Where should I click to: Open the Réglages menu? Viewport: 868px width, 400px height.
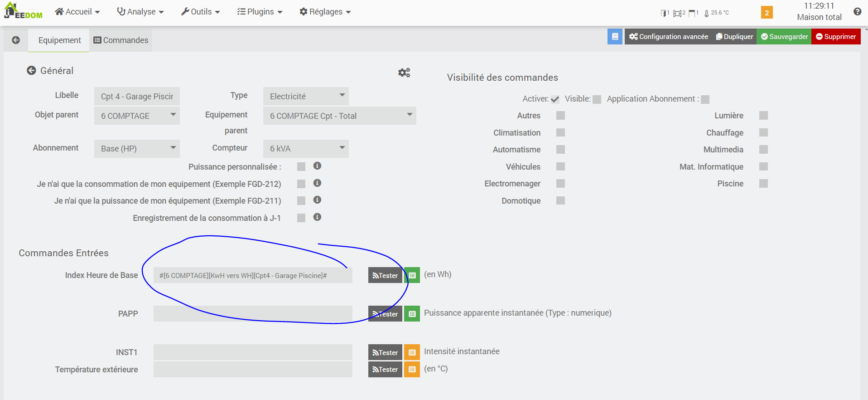[325, 12]
